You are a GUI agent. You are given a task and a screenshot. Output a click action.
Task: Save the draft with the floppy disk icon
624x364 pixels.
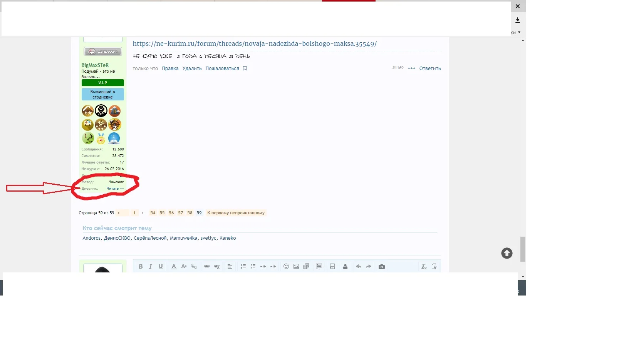click(333, 266)
